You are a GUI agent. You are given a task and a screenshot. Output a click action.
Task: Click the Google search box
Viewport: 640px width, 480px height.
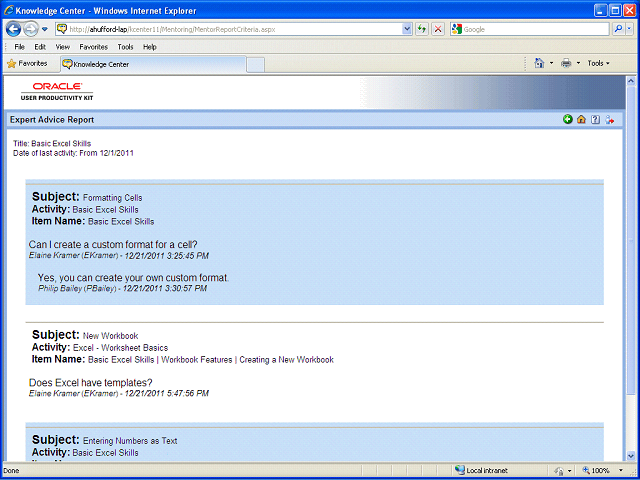point(530,29)
